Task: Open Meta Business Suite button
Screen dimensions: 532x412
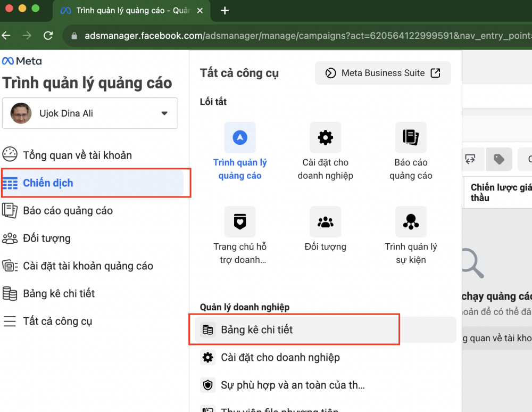Action: click(x=383, y=73)
